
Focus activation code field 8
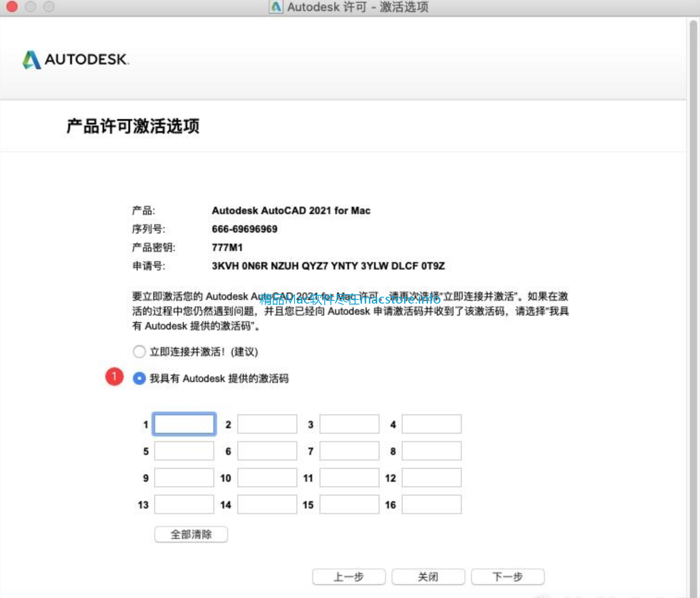(431, 451)
